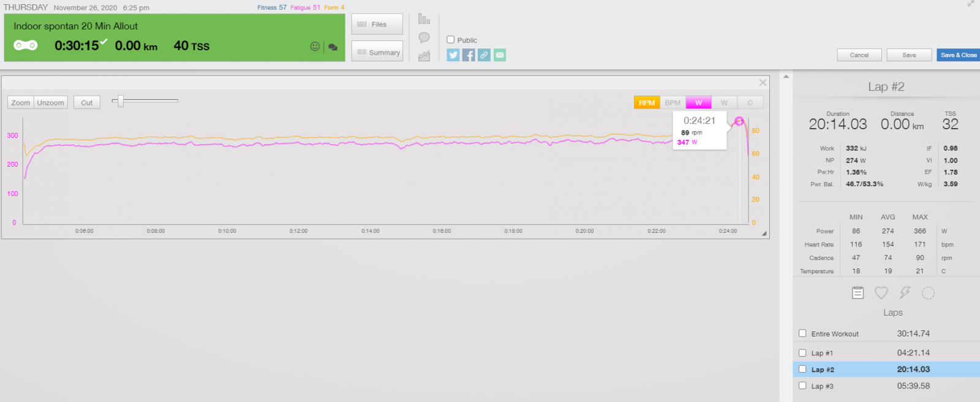Click the graph smoothing slider handle
Image resolution: width=980 pixels, height=402 pixels.
(x=121, y=101)
